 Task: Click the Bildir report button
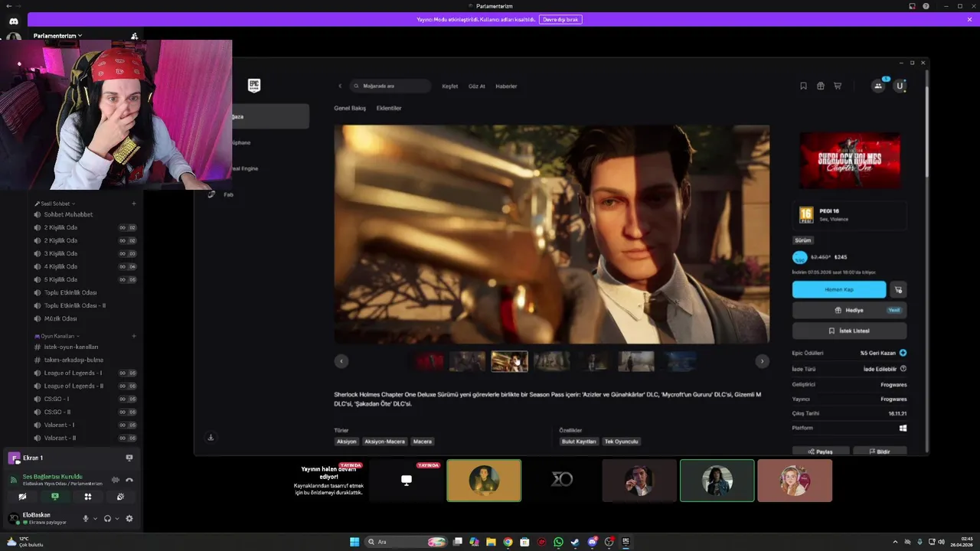coord(879,452)
